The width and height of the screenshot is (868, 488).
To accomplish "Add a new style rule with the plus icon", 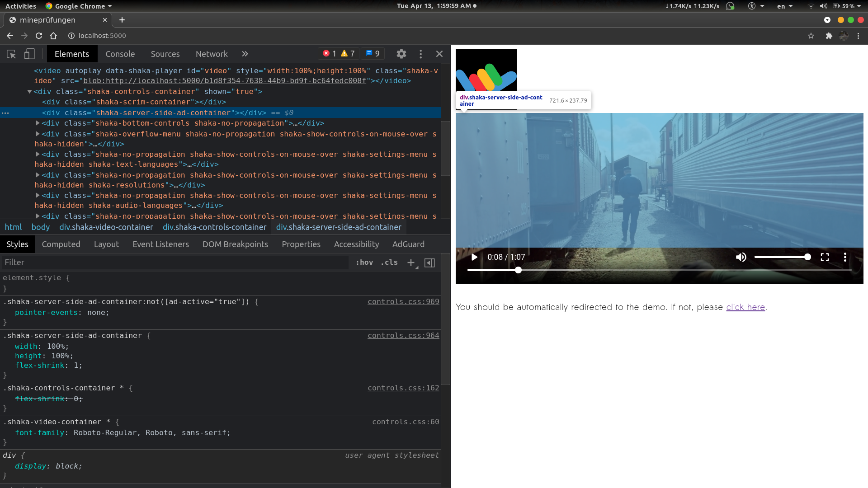I will click(411, 263).
